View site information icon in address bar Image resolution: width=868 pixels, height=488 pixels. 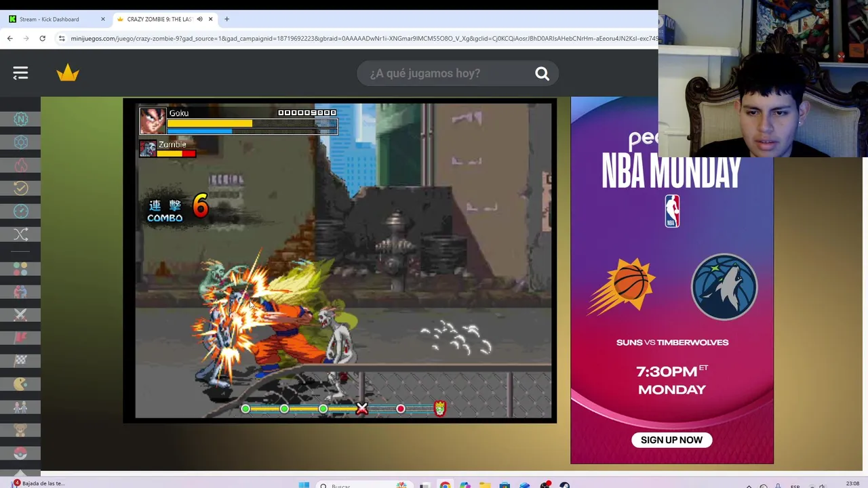62,39
